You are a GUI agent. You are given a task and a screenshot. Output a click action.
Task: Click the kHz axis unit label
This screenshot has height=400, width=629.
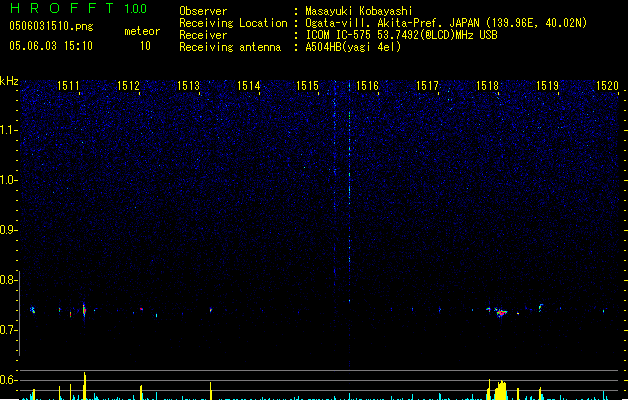pyautogui.click(x=9, y=81)
